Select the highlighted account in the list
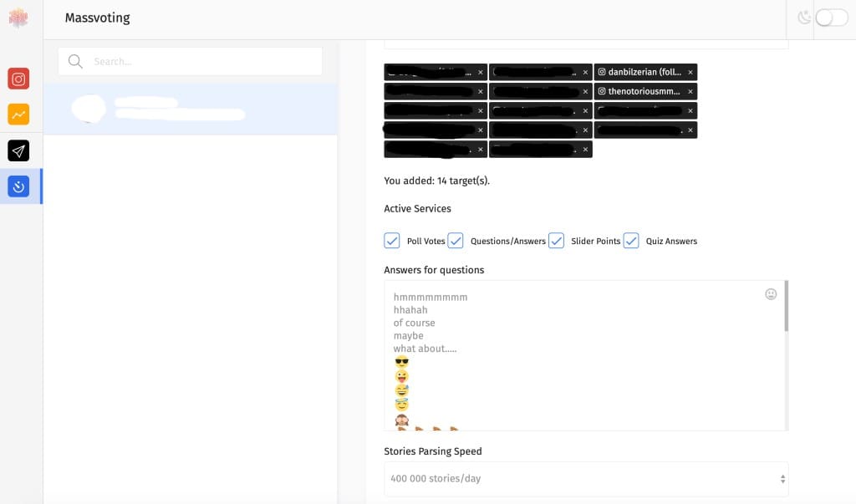 pyautogui.click(x=190, y=109)
